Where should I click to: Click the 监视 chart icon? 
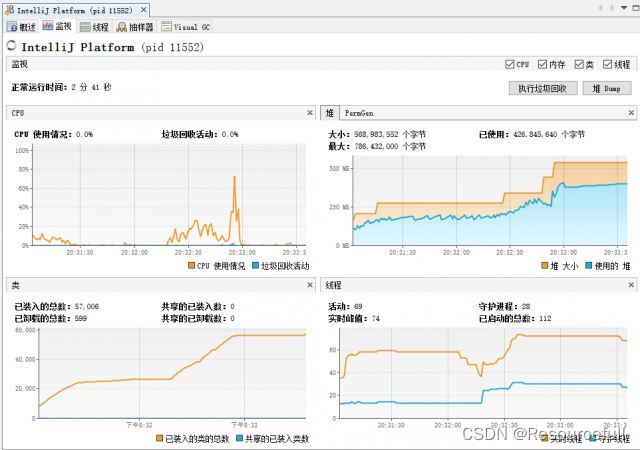47,26
